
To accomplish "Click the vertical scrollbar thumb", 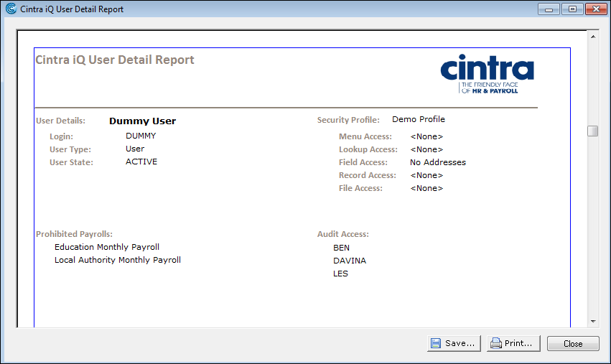I will [x=592, y=131].
